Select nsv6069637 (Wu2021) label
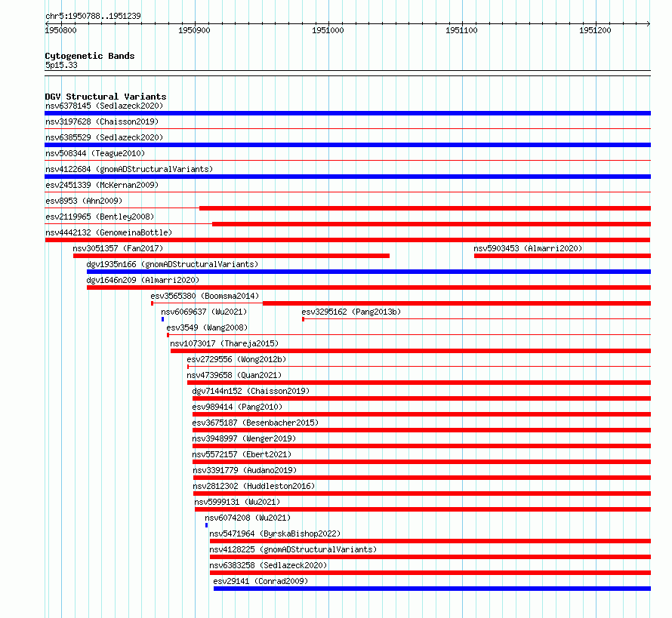 (204, 312)
